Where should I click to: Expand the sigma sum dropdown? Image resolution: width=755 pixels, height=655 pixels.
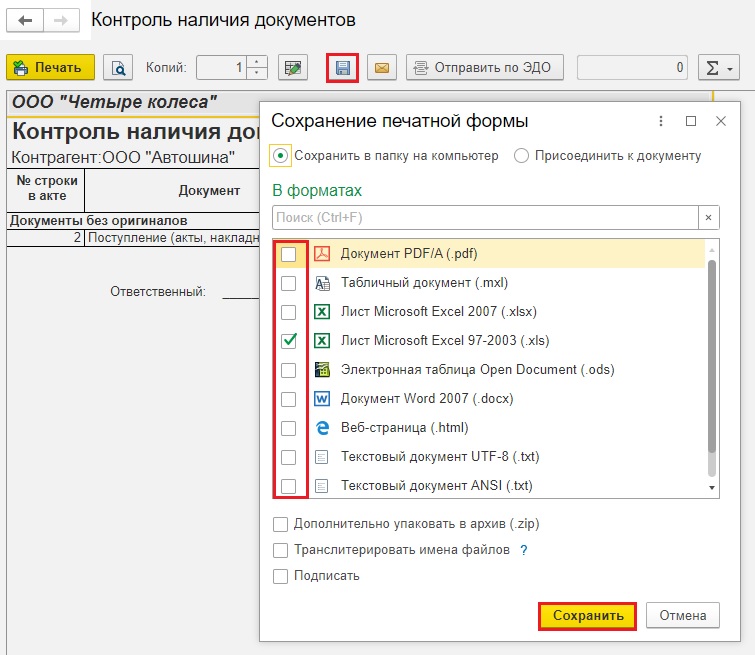point(717,68)
